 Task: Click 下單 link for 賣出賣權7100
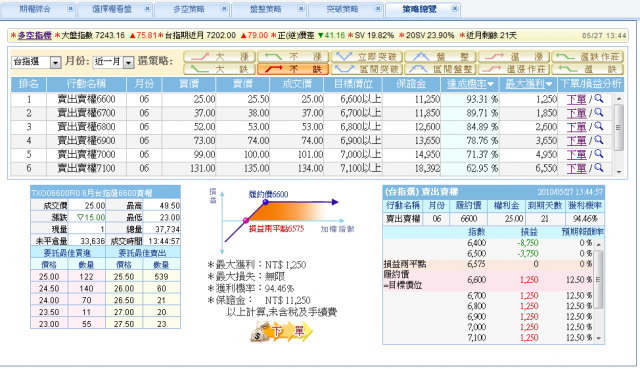(x=576, y=169)
